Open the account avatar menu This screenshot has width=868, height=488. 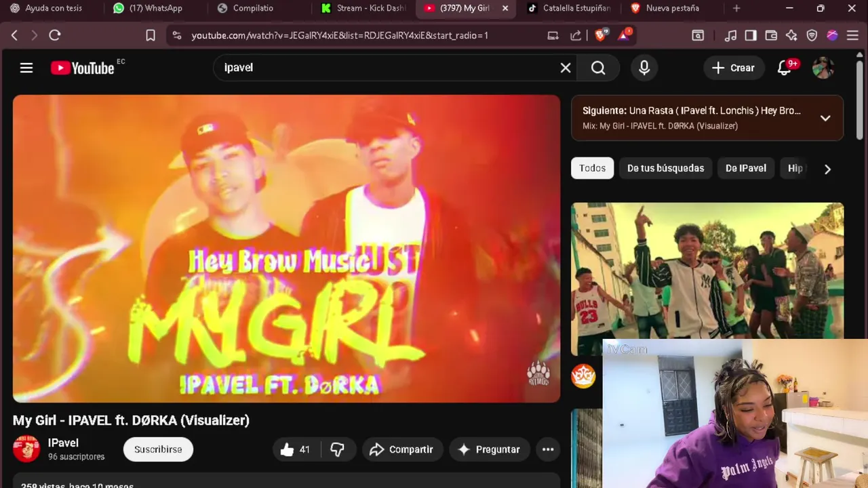[x=823, y=68]
